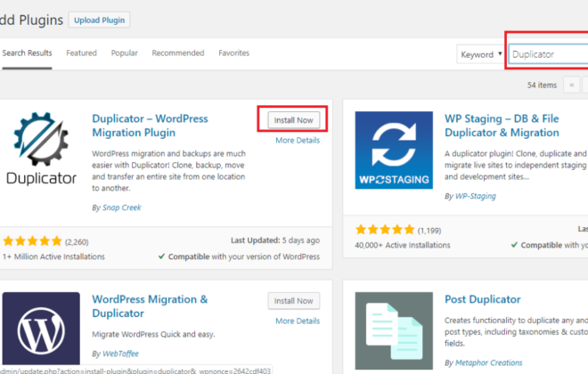Visit author WP-Staging's page
Viewport: 588px width, 374px height.
[x=475, y=196]
